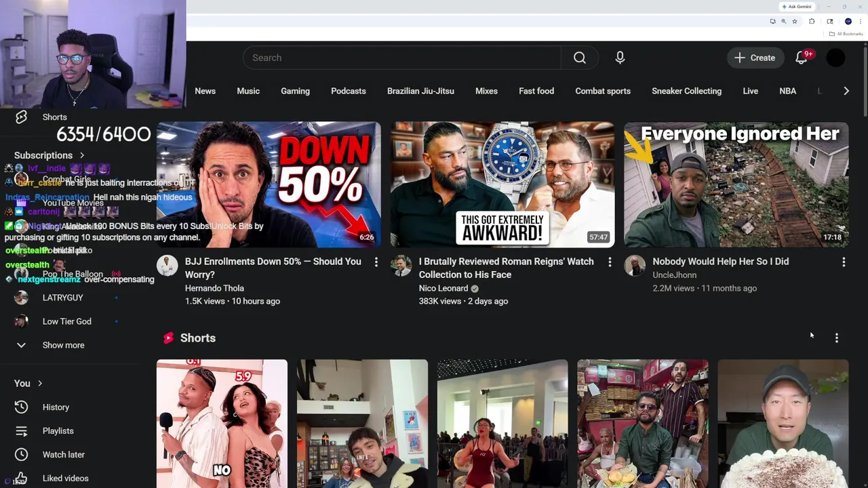Click the Chrome zoom magnifier icon
The height and width of the screenshot is (488, 868).
click(784, 21)
